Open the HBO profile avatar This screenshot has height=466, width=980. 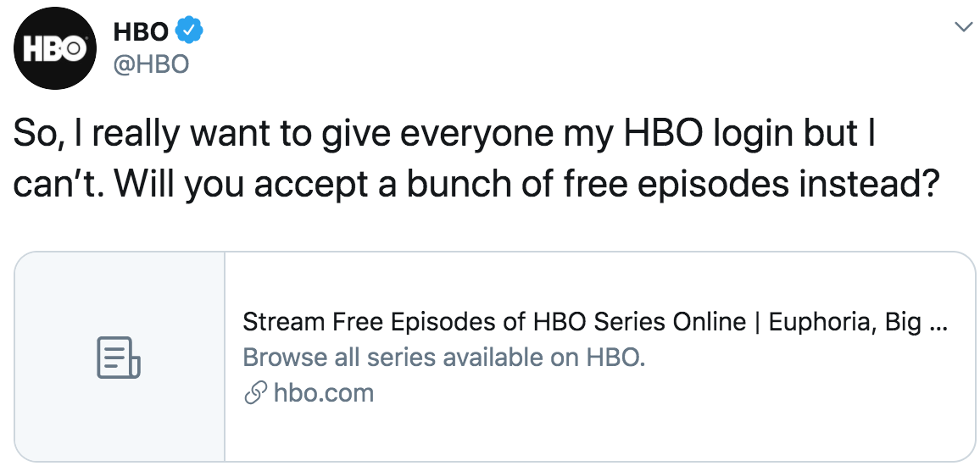click(x=56, y=48)
